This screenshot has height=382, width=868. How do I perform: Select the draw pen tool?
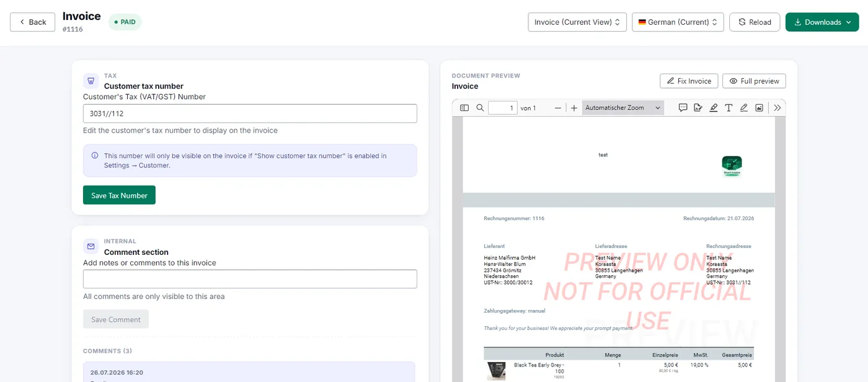(744, 108)
